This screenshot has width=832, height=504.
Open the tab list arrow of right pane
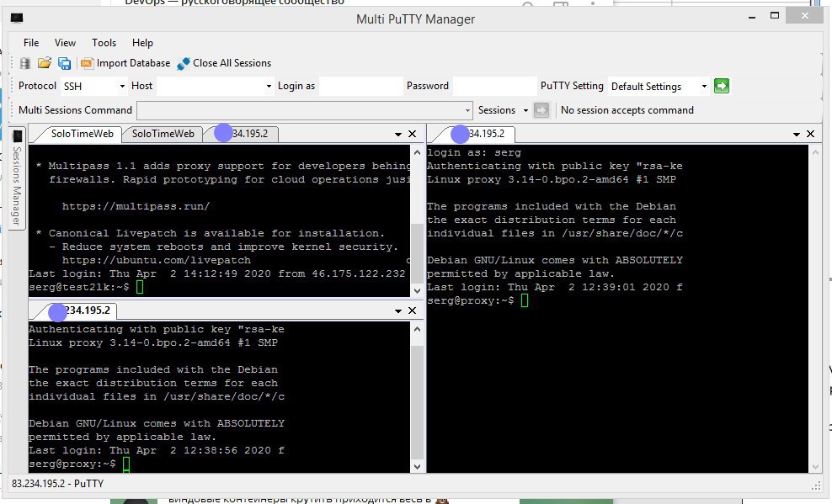[796, 135]
